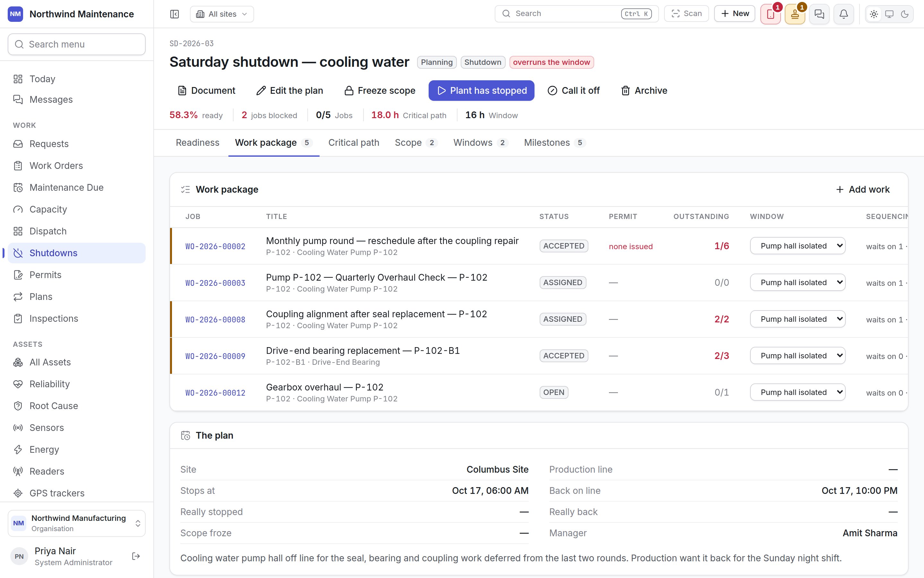Viewport: 924px width, 578px height.
Task: Click the New button
Action: (735, 14)
